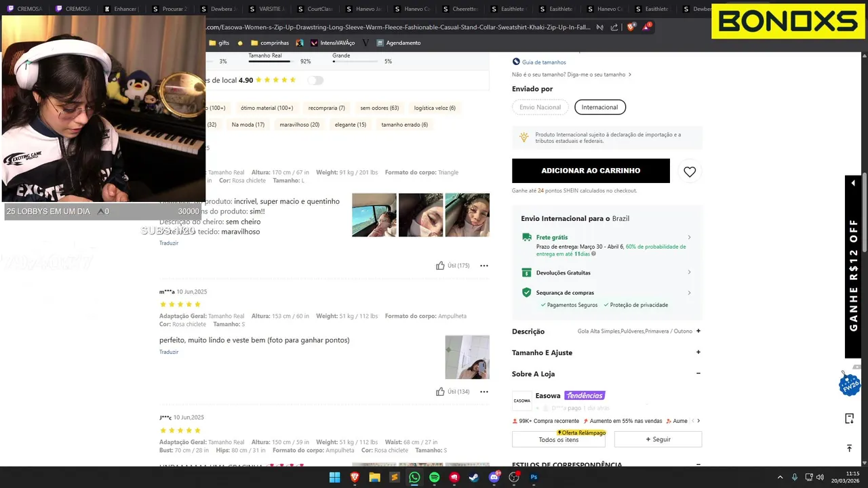Click the volume icon in the system tray
This screenshot has height=488, width=868.
(820, 477)
